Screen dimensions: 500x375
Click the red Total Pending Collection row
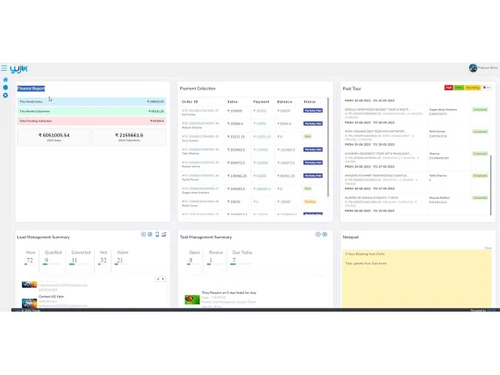92,121
